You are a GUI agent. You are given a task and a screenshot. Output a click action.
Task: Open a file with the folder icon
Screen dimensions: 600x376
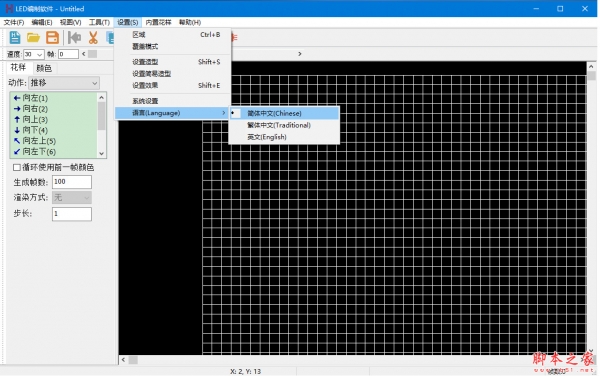(34, 37)
